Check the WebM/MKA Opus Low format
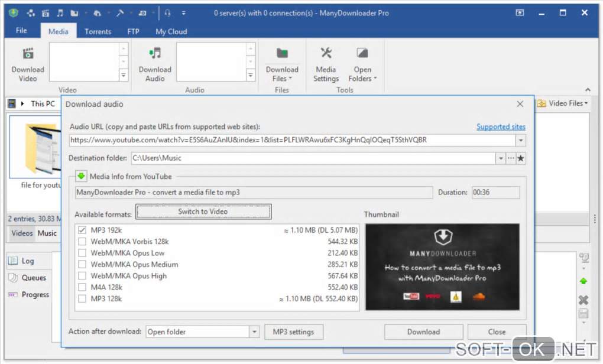 (82, 253)
